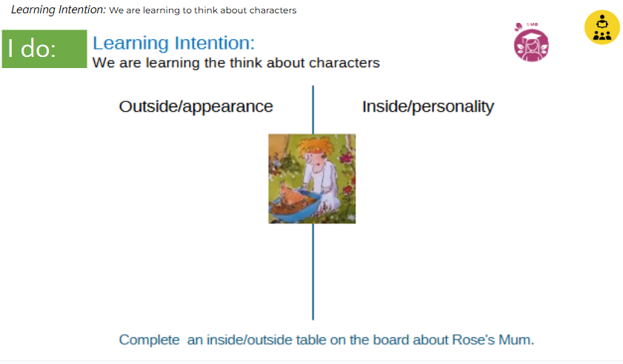This screenshot has height=364, width=623.
Task: Select the black subtitle beneath the blue heading
Action: point(236,63)
